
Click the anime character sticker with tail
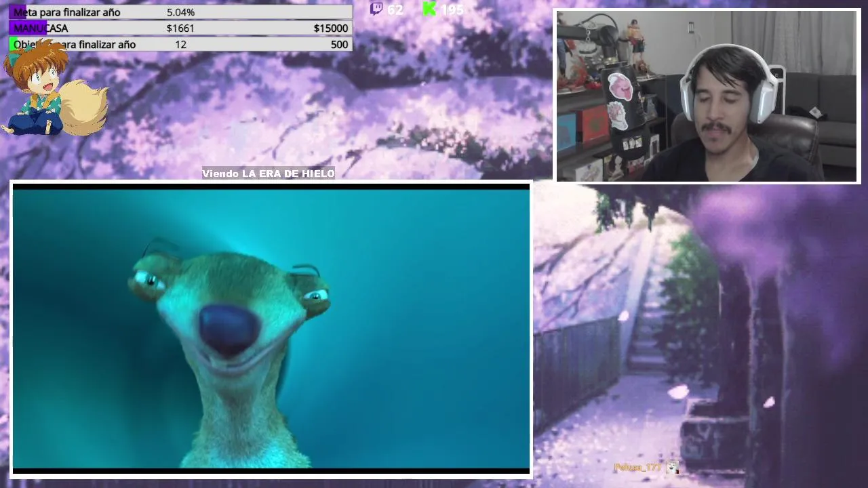tap(54, 88)
